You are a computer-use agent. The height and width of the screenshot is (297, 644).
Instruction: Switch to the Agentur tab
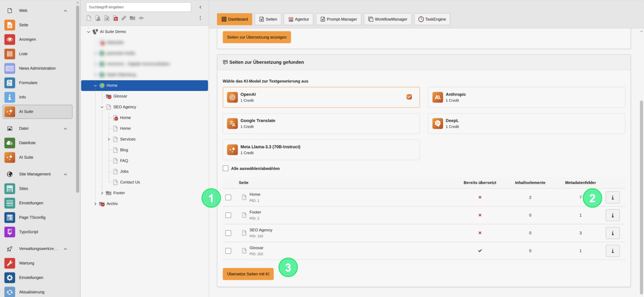click(x=299, y=19)
